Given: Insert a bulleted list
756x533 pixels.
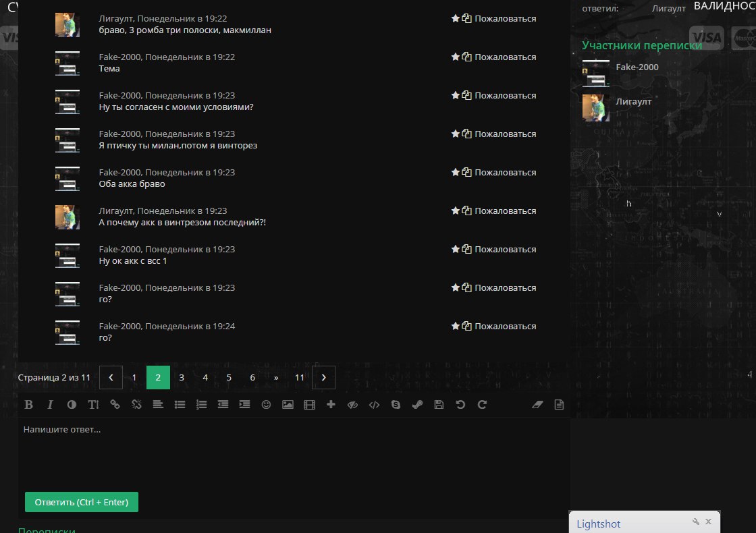Looking at the screenshot, I should tap(180, 405).
